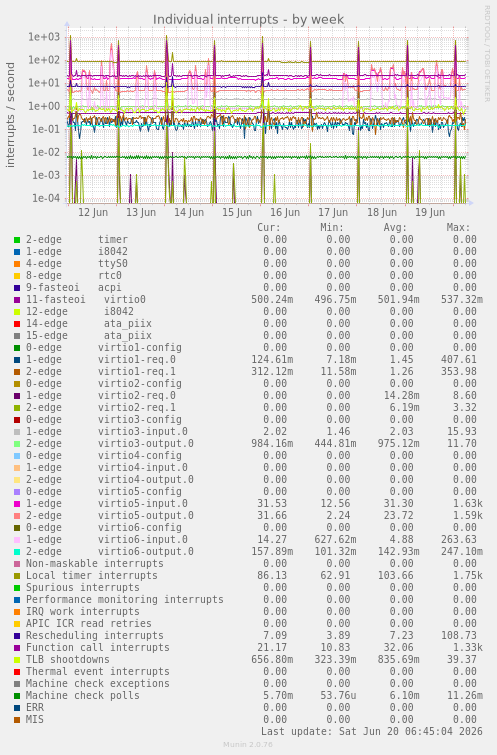The width and height of the screenshot is (497, 755).
Task: Click the dark blue swatch for Rescheduling interrupts
Action: (17, 636)
